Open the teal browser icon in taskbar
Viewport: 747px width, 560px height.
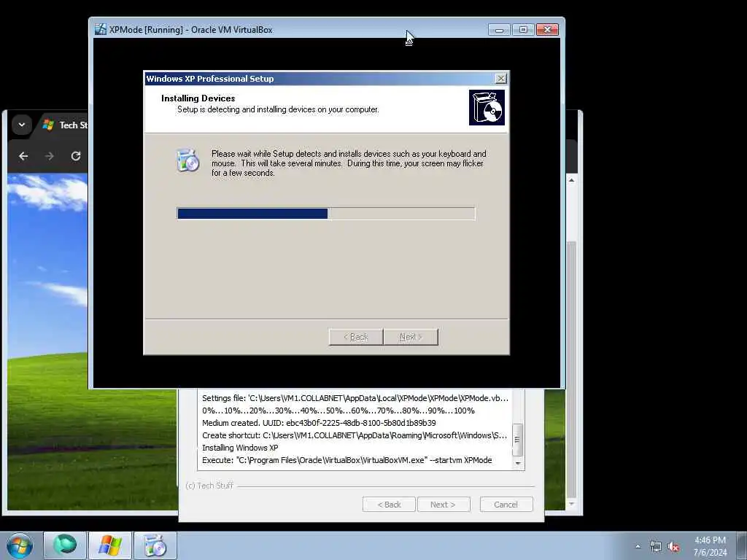tap(65, 545)
